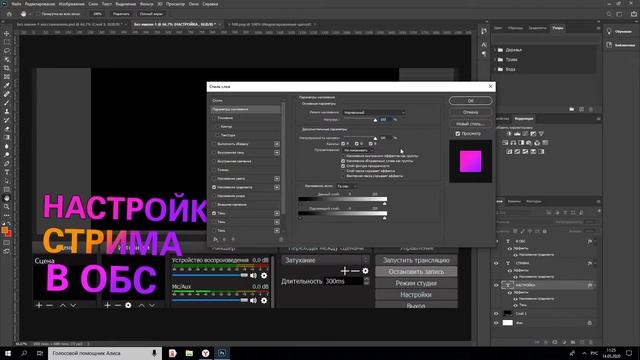Open the Фильтр menu
This screenshot has height=360, width=640.
[146, 4]
